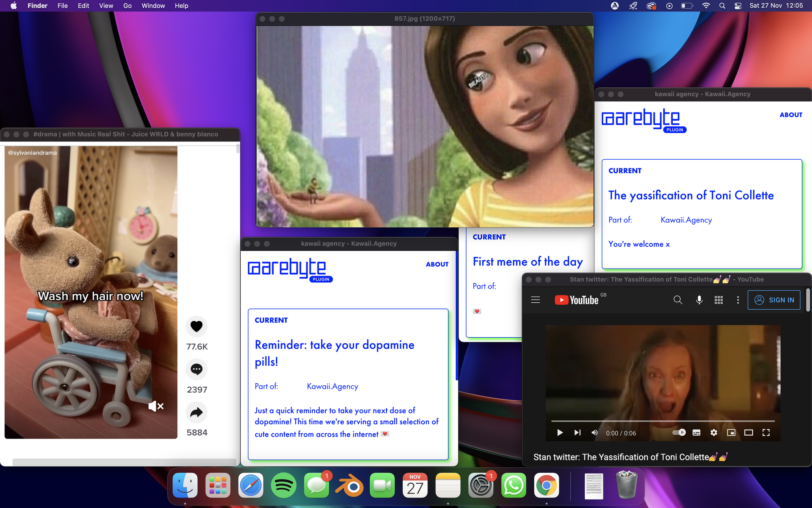Open the Edit menu
The image size is (812, 508).
point(83,6)
